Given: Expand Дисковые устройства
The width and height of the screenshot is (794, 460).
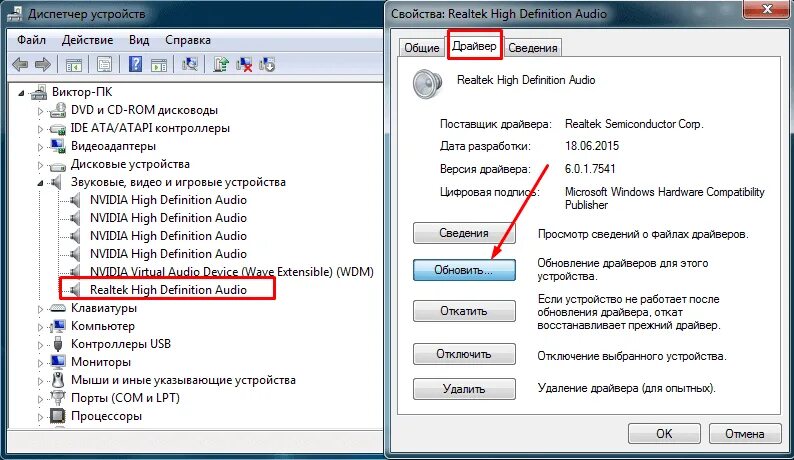Looking at the screenshot, I should click(x=41, y=165).
